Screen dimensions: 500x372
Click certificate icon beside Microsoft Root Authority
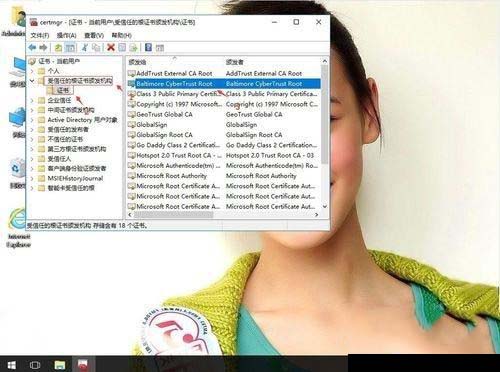(x=132, y=176)
